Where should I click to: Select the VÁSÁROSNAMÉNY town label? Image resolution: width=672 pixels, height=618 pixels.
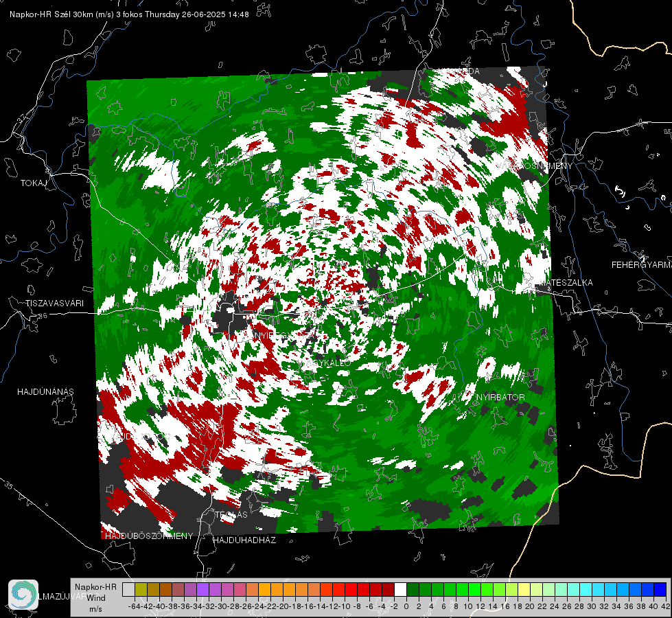tap(534, 165)
